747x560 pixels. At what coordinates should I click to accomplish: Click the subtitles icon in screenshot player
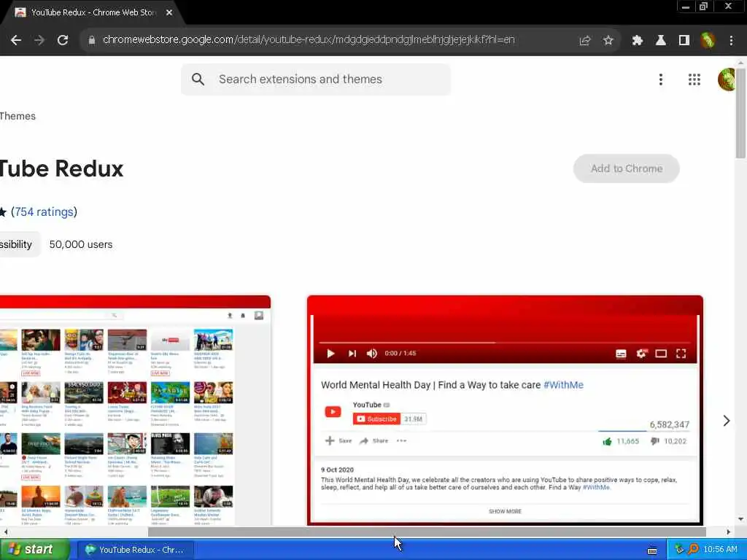coord(621,354)
